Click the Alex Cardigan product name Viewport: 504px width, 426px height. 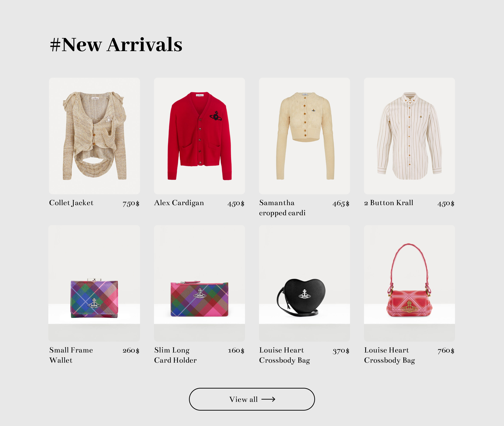[179, 203]
